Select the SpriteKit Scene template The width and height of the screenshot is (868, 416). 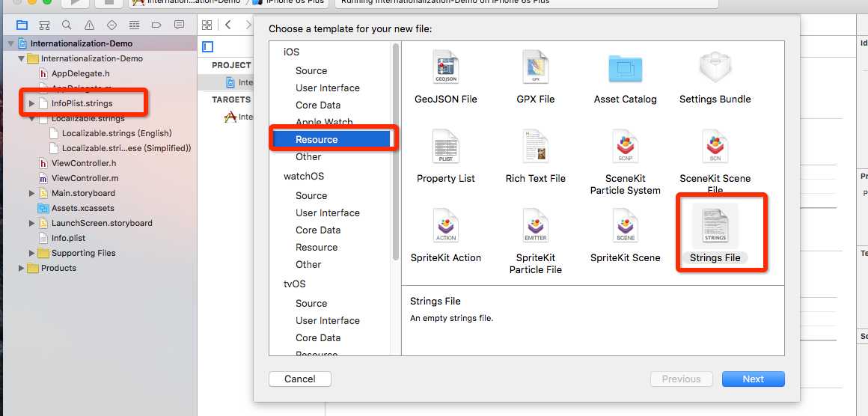(625, 236)
